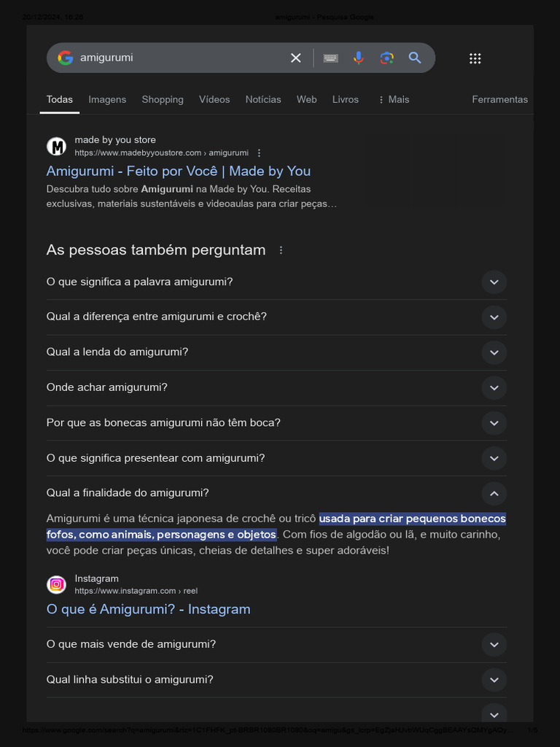560x747 pixels.
Task: Click the magnifying glass search button
Action: [x=415, y=58]
